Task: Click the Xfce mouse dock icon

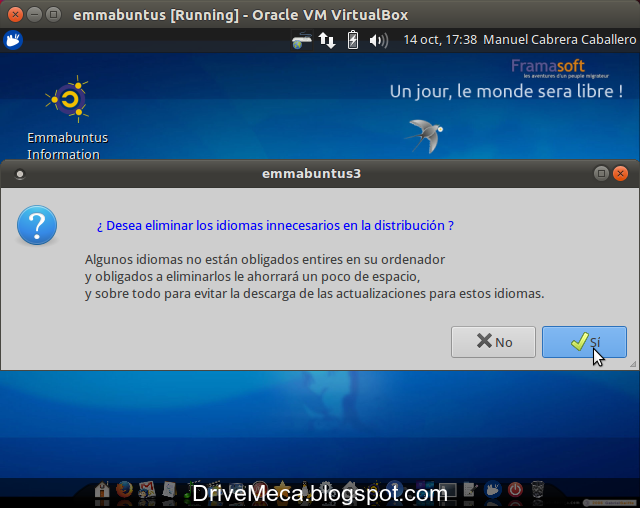Action: point(493,489)
